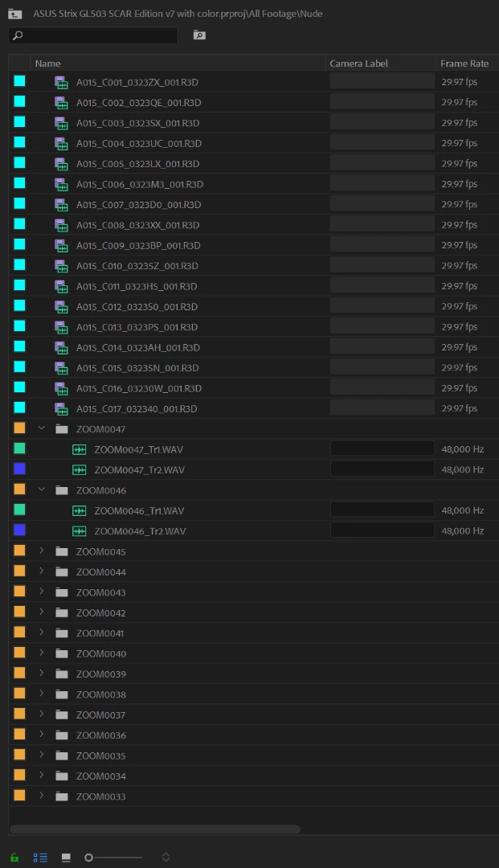This screenshot has height=868, width=499.
Task: Collapse the ZOOM0047 bin
Action: 42,428
